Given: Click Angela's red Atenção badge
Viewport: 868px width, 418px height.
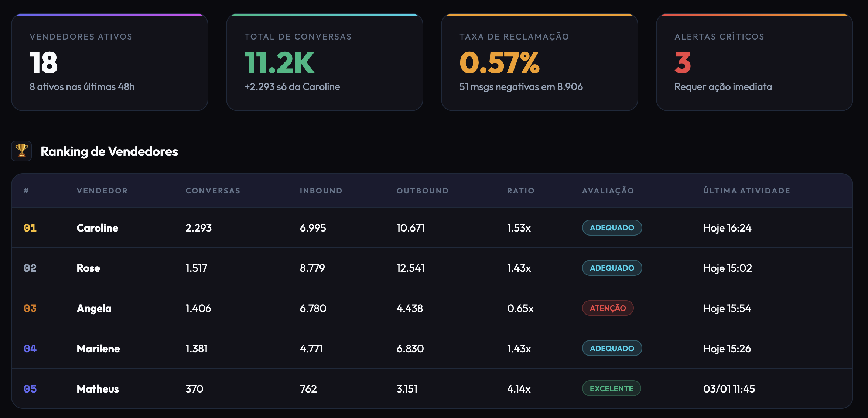Looking at the screenshot, I should click(x=608, y=308).
